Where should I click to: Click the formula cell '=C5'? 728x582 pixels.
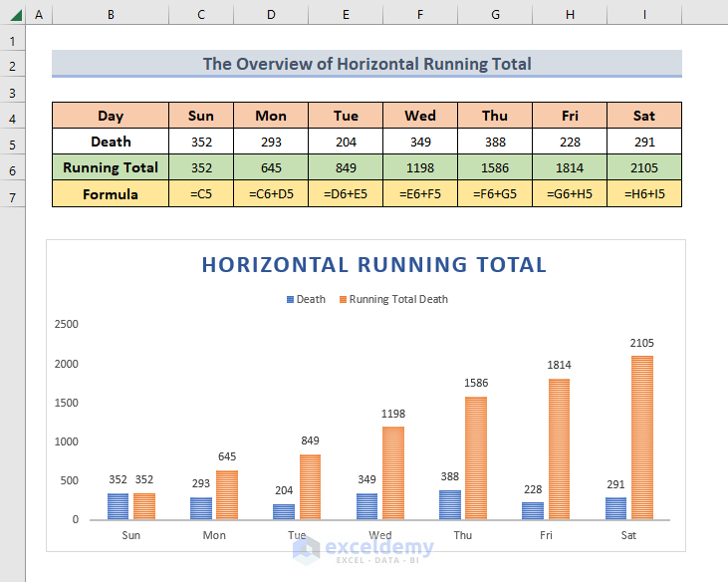click(x=201, y=193)
